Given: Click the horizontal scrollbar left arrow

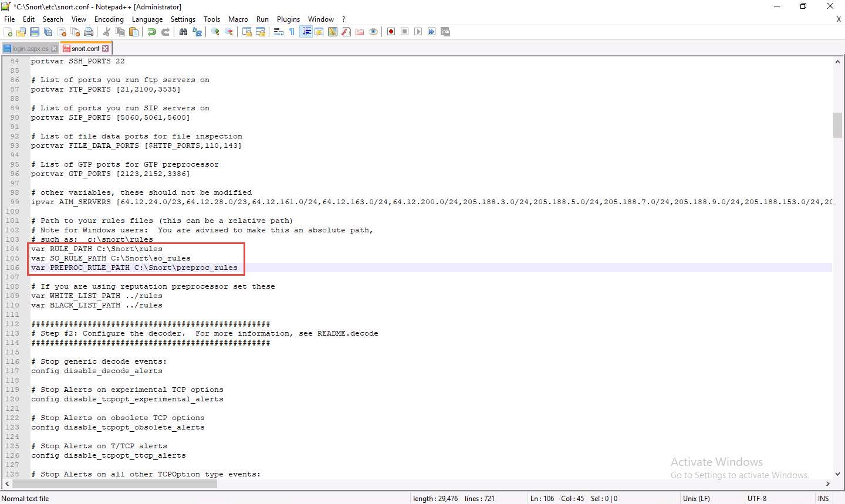Looking at the screenshot, I should point(7,484).
